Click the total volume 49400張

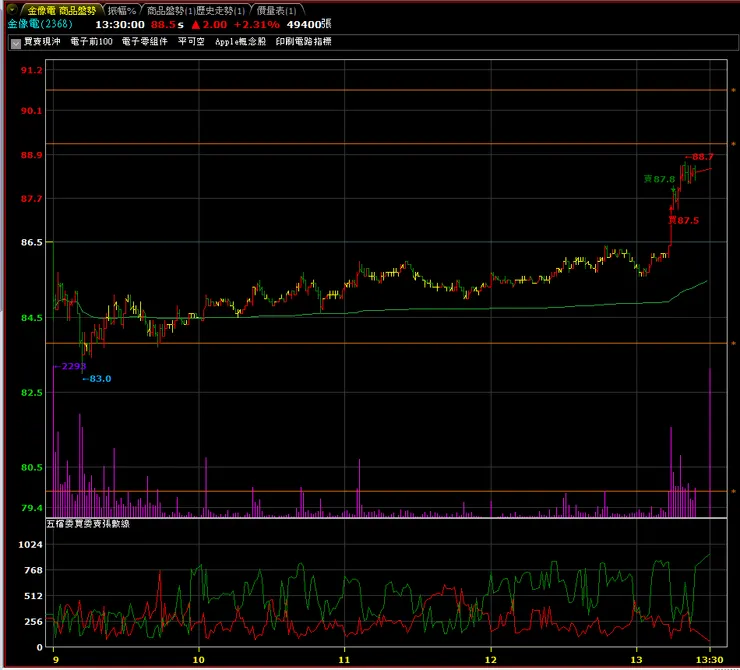click(309, 25)
